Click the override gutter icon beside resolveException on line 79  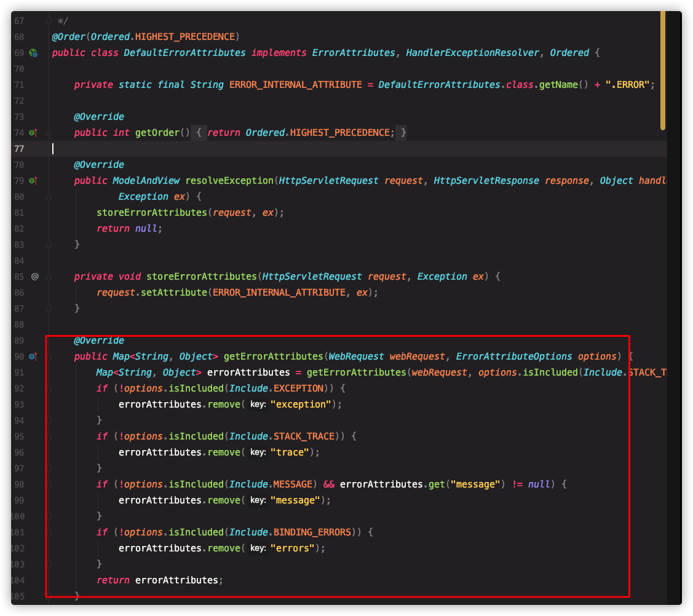(33, 180)
